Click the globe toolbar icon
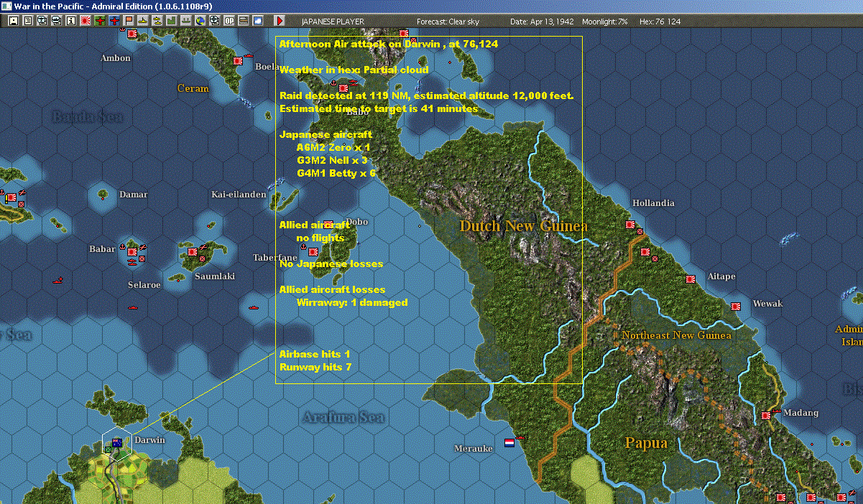The height and width of the screenshot is (504, 863). pyautogui.click(x=200, y=21)
